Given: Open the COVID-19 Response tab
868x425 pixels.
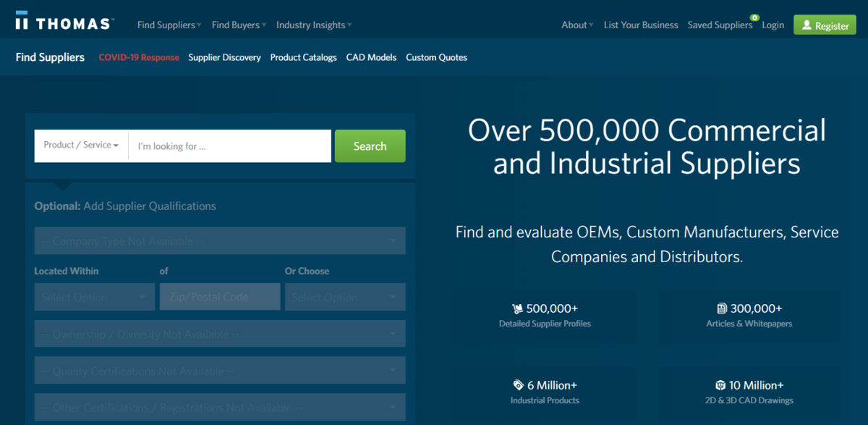Looking at the screenshot, I should [139, 58].
